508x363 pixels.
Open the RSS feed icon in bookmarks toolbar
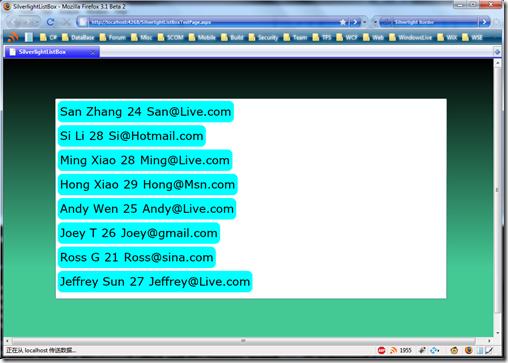[x=13, y=37]
